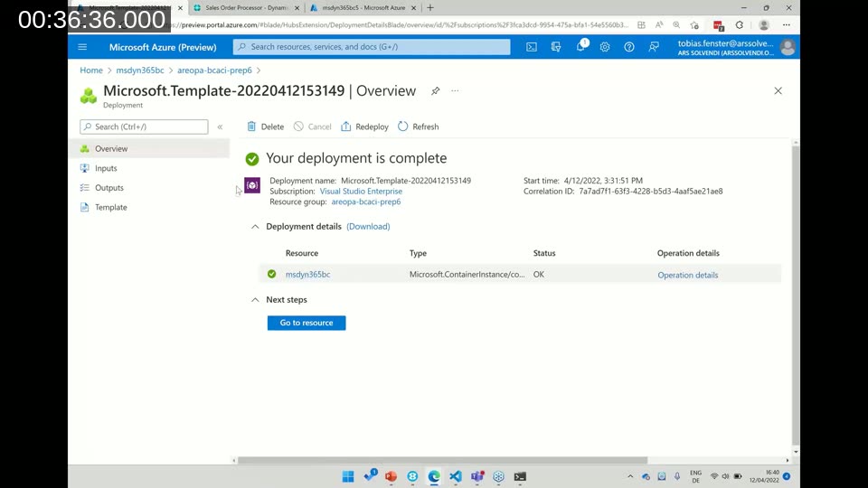Open the Directories and subscriptions filter icon
Image resolution: width=868 pixels, height=488 pixels.
(x=556, y=47)
